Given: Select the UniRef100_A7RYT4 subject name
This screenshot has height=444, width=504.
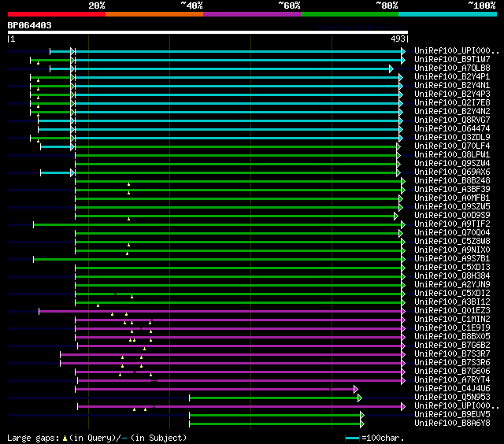Looking at the screenshot, I should coord(452,380).
